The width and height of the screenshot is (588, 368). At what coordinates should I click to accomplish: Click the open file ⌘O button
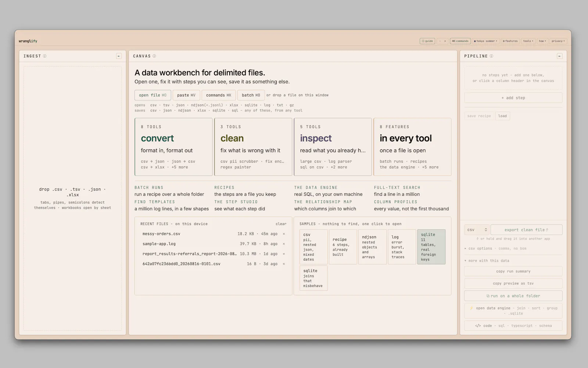[153, 95]
